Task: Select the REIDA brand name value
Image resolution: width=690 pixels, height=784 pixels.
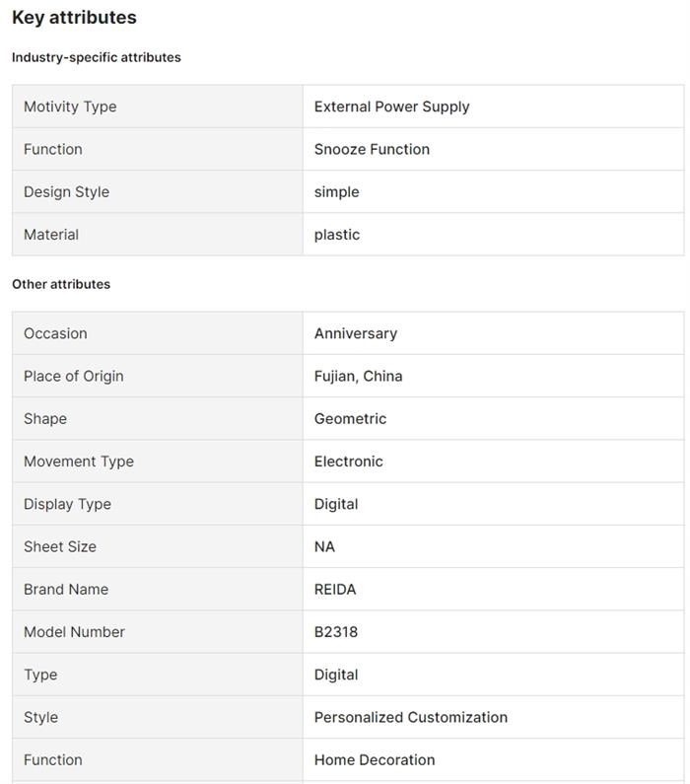Action: (x=335, y=589)
